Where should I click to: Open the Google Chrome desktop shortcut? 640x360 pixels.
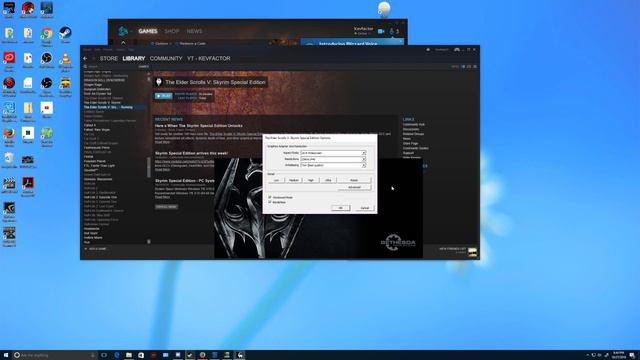click(x=46, y=35)
